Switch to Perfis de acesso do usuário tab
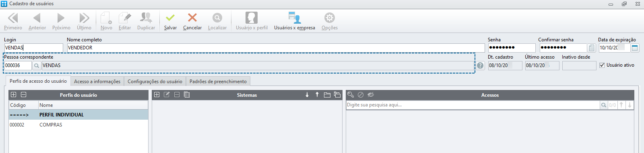Screen dimensions: 644x153 (38, 81)
